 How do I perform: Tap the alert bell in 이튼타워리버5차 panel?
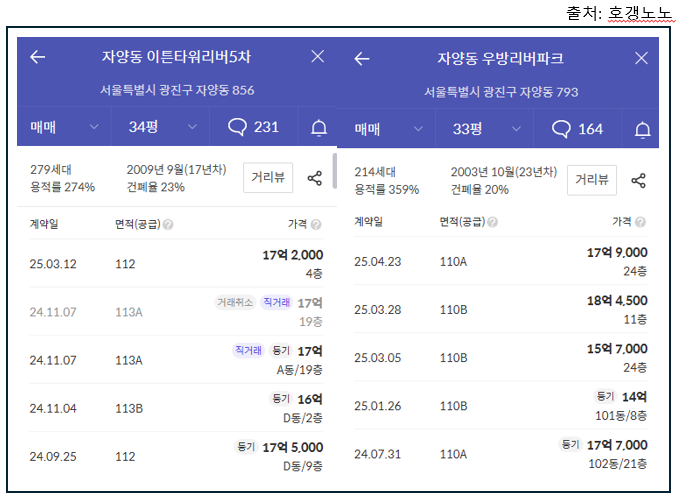coord(319,128)
